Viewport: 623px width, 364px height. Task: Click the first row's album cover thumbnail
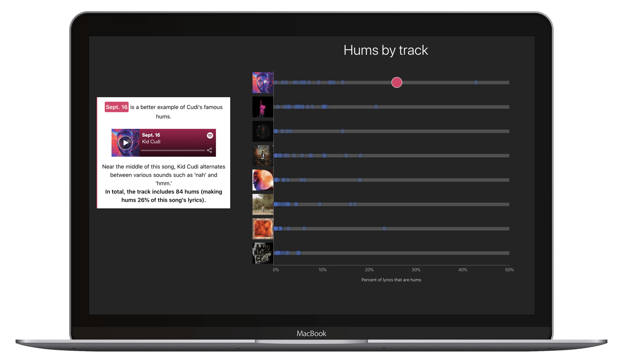263,83
